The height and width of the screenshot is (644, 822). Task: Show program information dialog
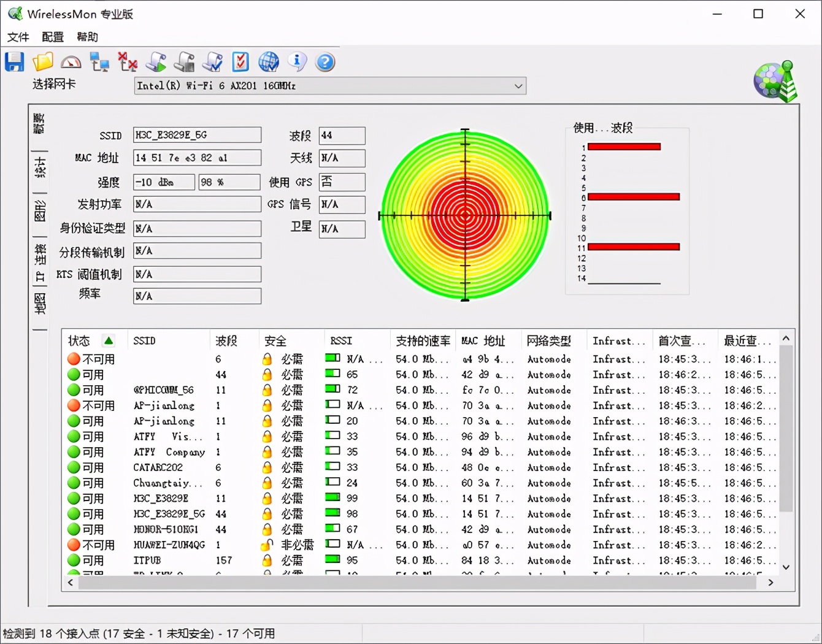296,61
